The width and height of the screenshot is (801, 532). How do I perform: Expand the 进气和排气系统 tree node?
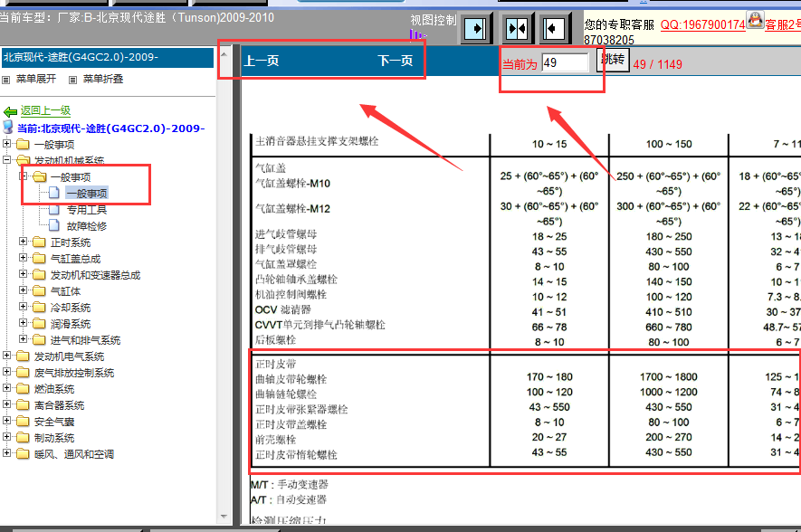pyautogui.click(x=23, y=338)
